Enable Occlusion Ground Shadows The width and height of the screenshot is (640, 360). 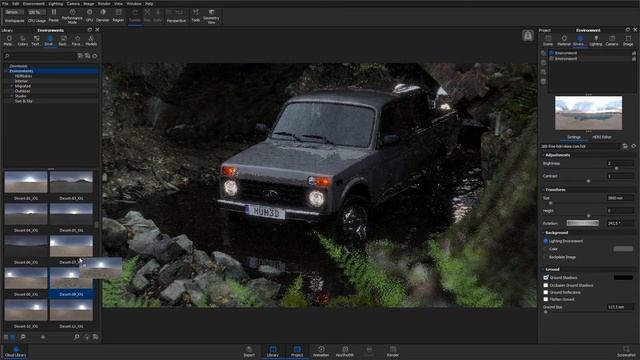tap(546, 285)
